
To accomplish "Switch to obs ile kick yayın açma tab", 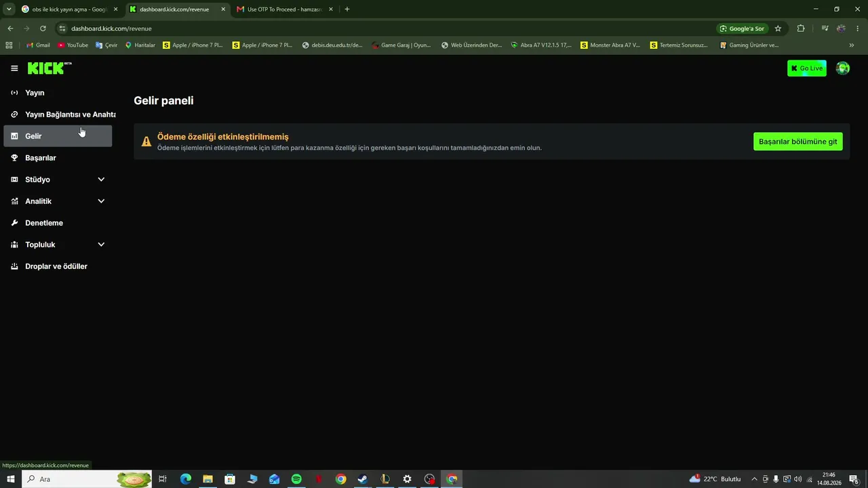I will (70, 9).
